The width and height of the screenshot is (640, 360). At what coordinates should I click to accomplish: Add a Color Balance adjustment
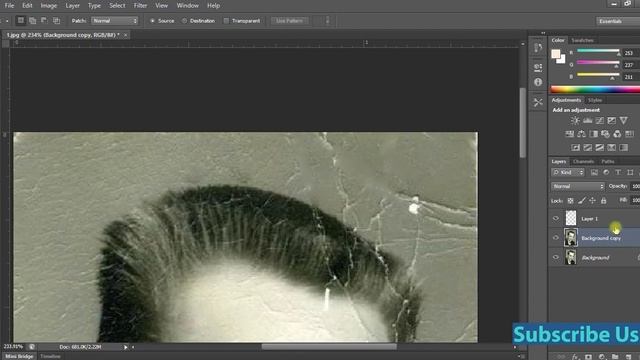(x=581, y=134)
